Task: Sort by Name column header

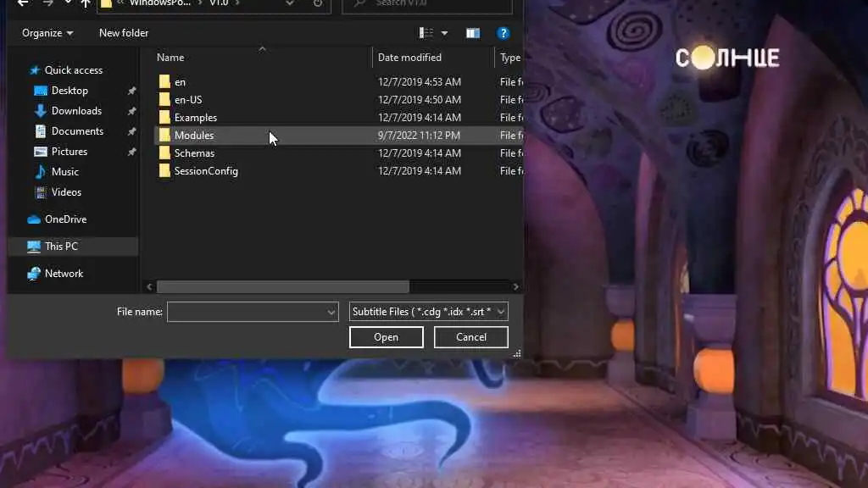Action: pos(170,58)
